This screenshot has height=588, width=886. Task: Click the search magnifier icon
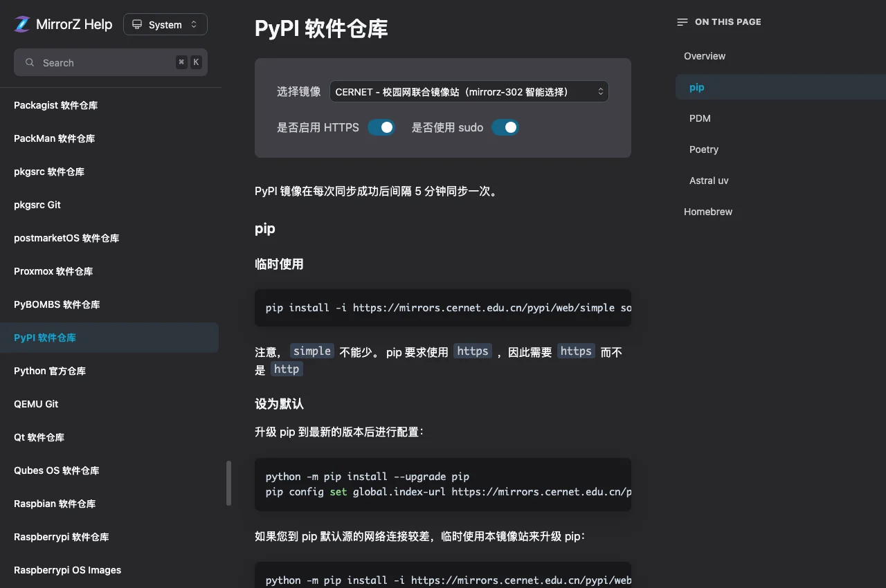30,62
